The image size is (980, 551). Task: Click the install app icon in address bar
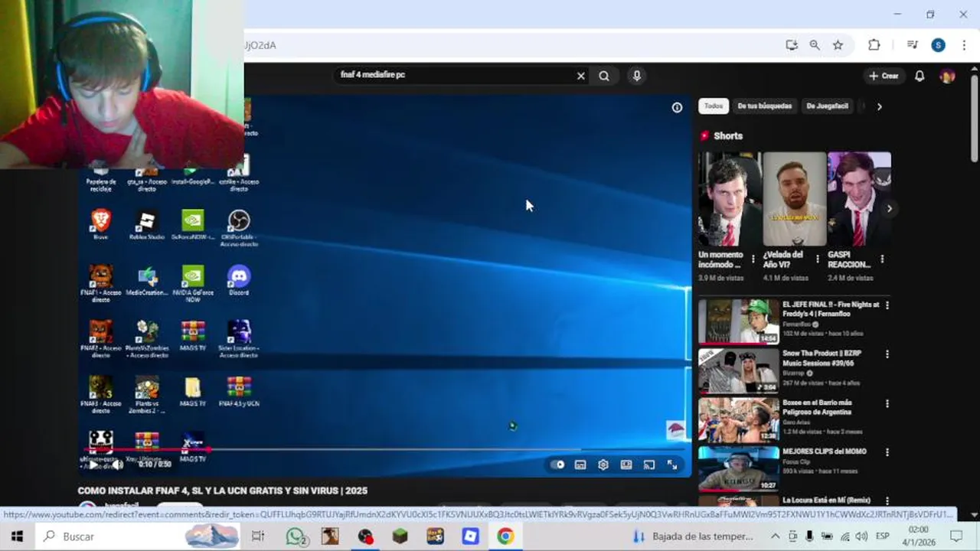(x=792, y=45)
